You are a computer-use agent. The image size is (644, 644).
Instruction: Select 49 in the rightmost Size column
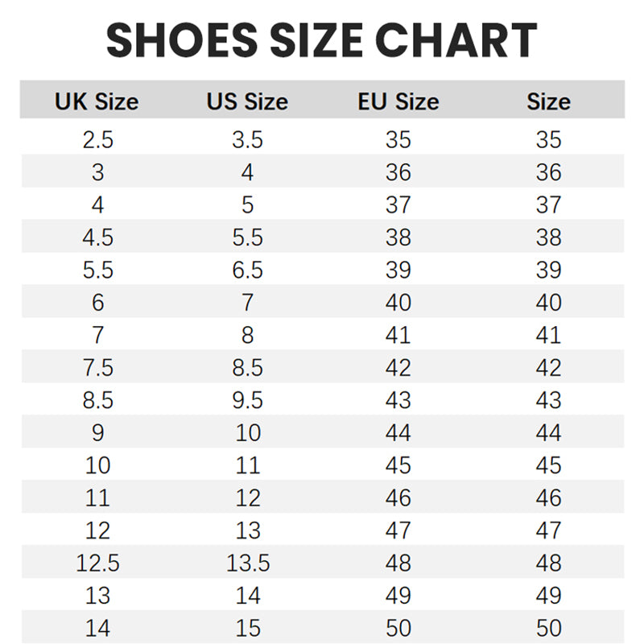pyautogui.click(x=548, y=596)
